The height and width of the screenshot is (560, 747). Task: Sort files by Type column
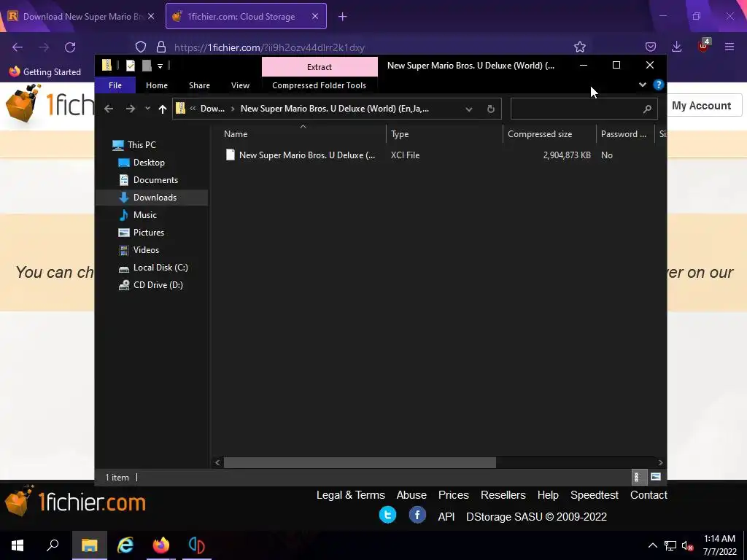444,134
